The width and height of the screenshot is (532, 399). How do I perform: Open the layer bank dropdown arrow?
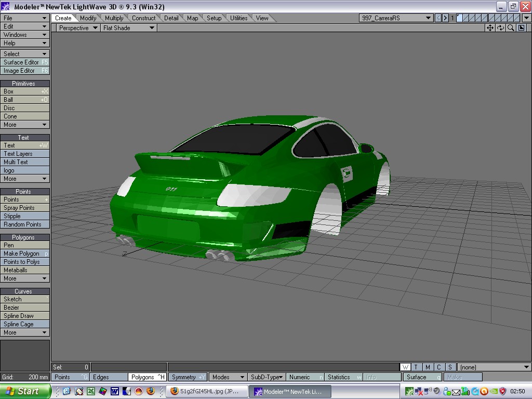pyautogui.click(x=527, y=18)
